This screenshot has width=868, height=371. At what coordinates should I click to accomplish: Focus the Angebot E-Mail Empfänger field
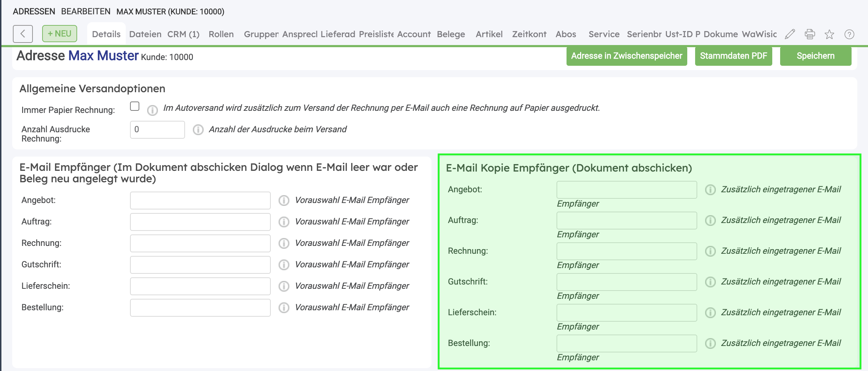click(200, 201)
